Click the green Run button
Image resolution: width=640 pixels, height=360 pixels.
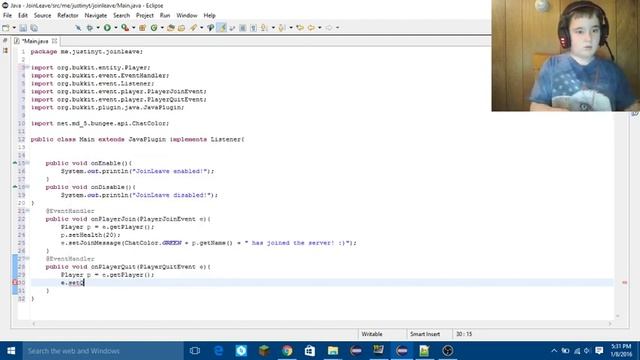click(107, 28)
